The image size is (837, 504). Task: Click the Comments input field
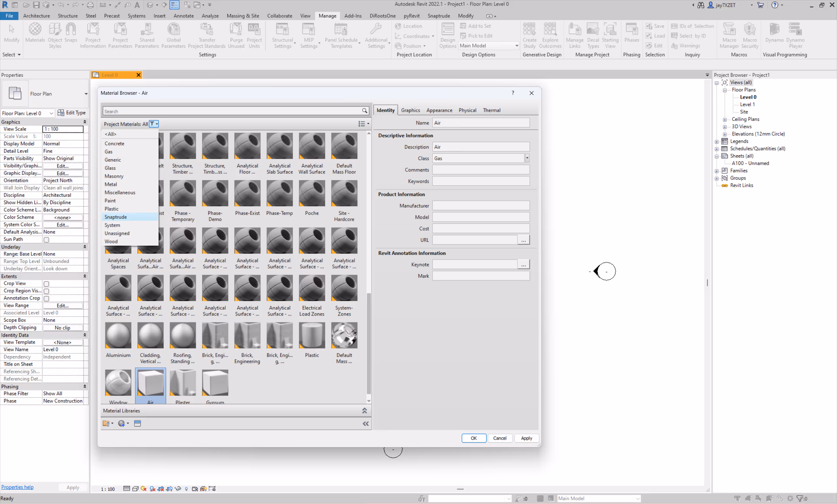tap(481, 170)
